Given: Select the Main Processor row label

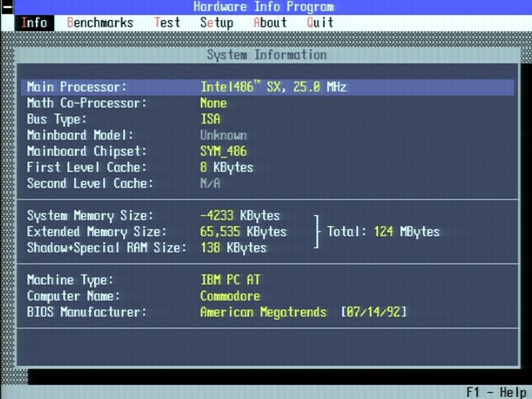Looking at the screenshot, I should (77, 87).
